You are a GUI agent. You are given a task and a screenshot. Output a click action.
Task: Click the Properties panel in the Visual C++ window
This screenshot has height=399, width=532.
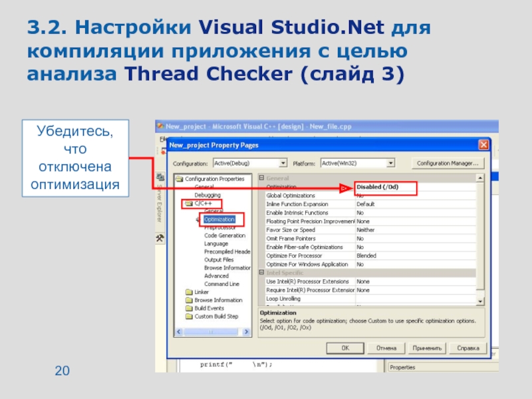coord(443,367)
